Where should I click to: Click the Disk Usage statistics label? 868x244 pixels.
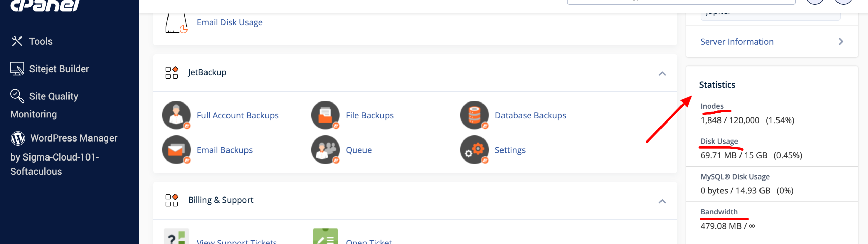719,141
